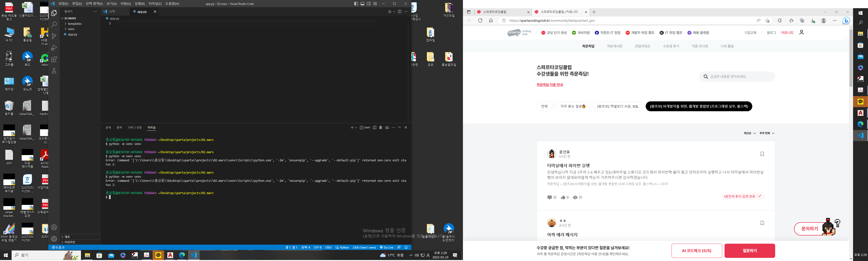
Task: Switch to the 디버그 콘솔 panel tab
Action: click(x=135, y=128)
